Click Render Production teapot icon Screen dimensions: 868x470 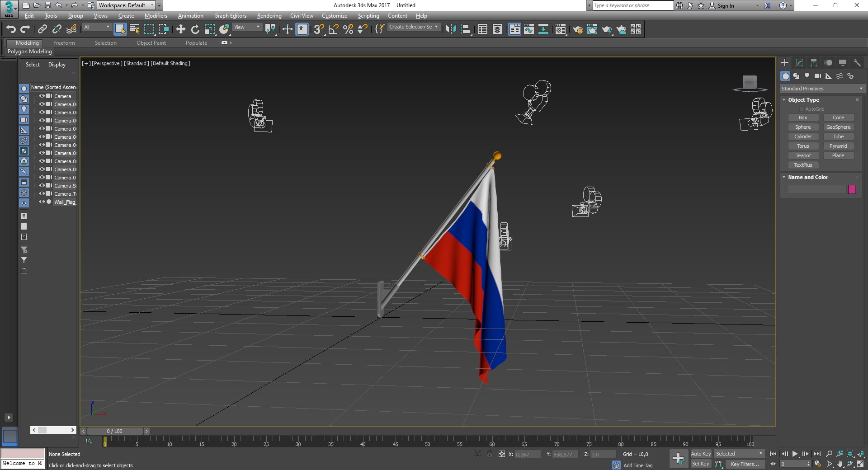tap(607, 29)
